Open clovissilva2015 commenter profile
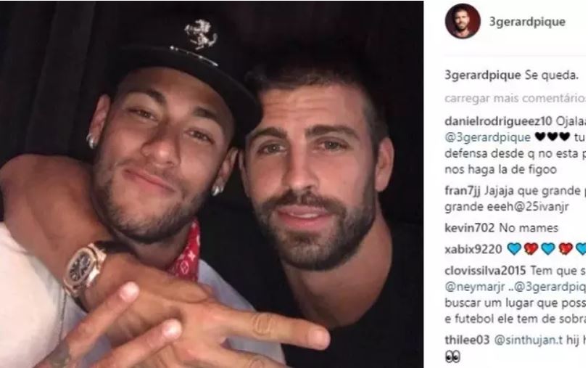 (485, 270)
